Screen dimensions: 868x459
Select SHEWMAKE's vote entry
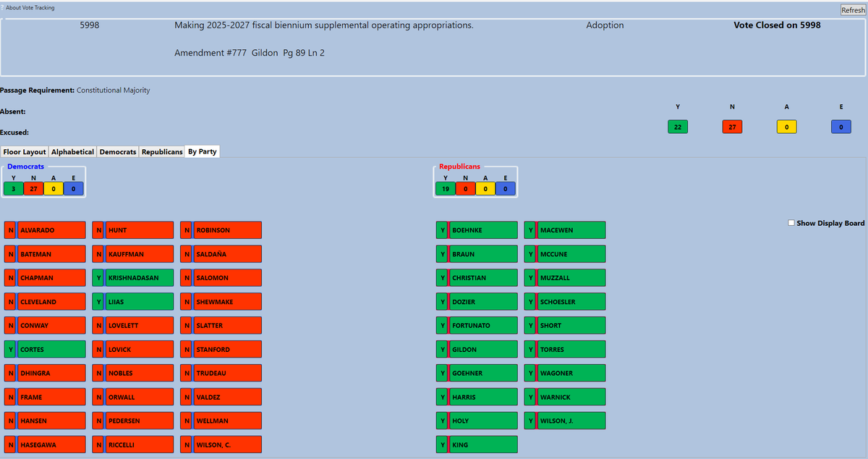click(x=221, y=302)
